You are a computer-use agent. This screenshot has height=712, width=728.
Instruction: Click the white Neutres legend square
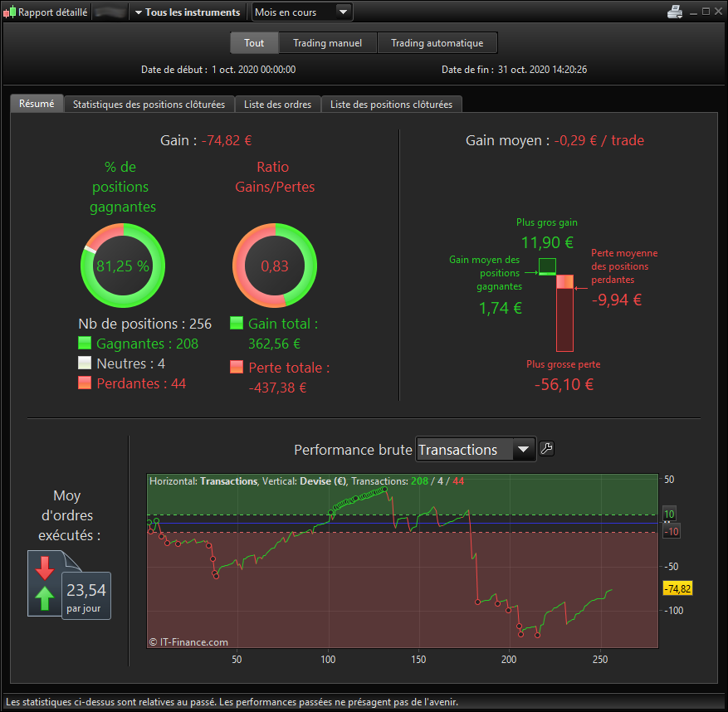(x=85, y=363)
